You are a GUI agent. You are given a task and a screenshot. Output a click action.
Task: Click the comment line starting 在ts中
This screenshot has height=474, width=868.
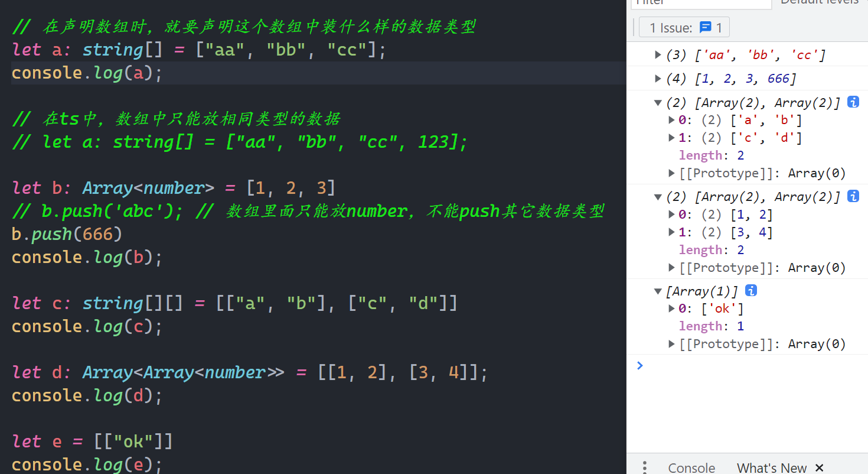click(177, 119)
